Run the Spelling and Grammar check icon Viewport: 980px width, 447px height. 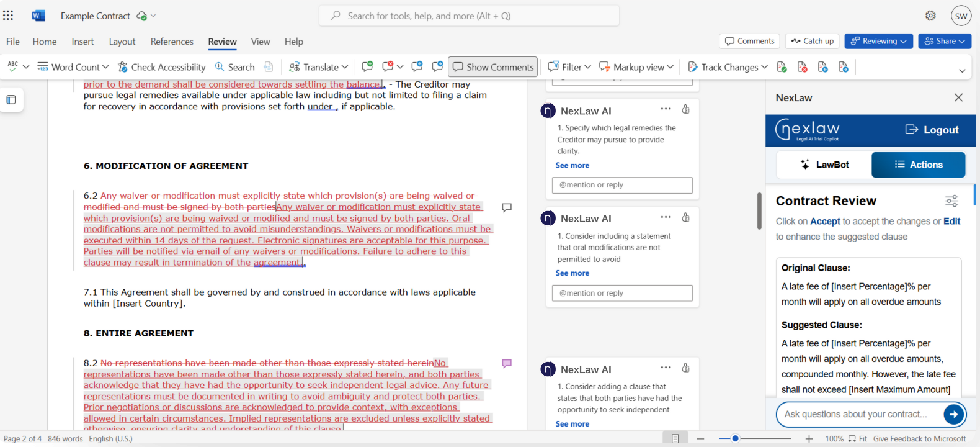pos(12,66)
